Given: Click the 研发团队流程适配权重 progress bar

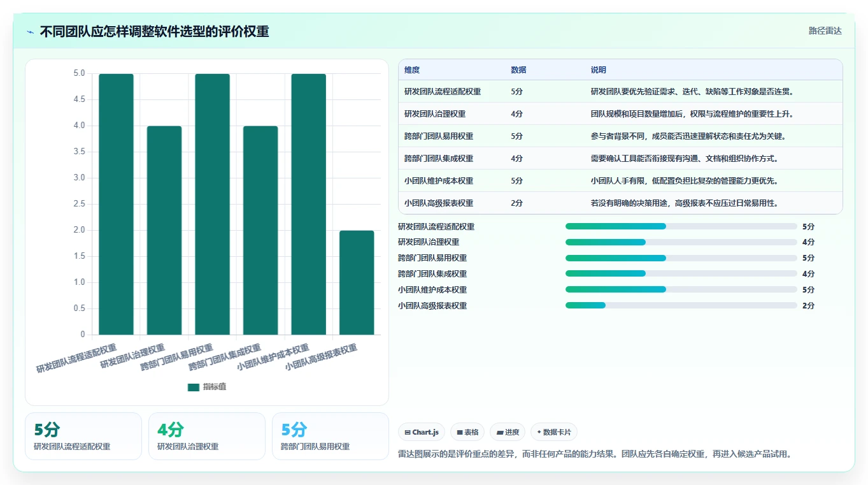Looking at the screenshot, I should 681,226.
